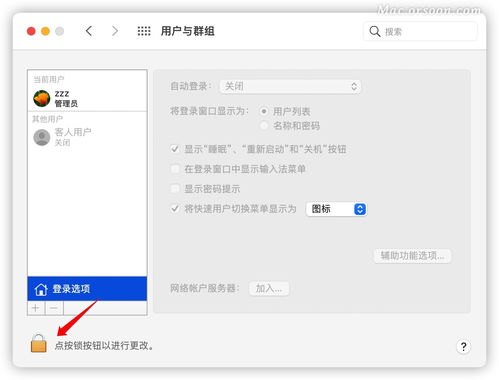This screenshot has height=380, width=499.
Task: Open help with the question mark button
Action: coord(463,347)
